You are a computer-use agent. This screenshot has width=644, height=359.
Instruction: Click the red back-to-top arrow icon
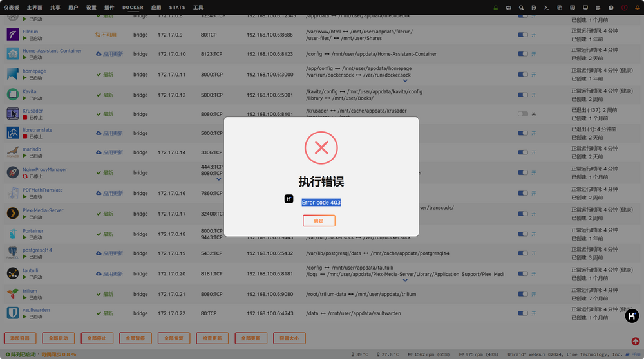point(636,342)
